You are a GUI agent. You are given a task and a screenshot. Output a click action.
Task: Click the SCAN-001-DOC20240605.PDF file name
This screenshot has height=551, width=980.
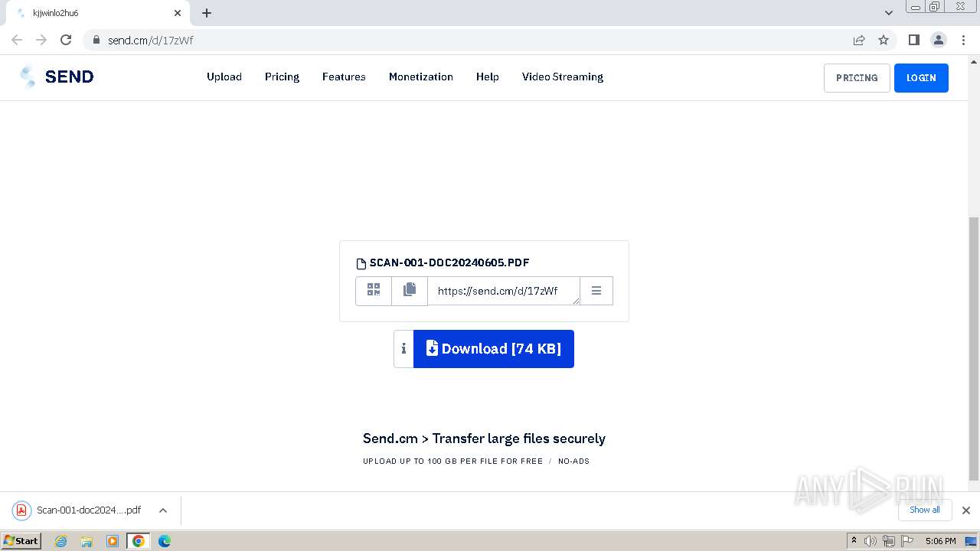(x=449, y=262)
